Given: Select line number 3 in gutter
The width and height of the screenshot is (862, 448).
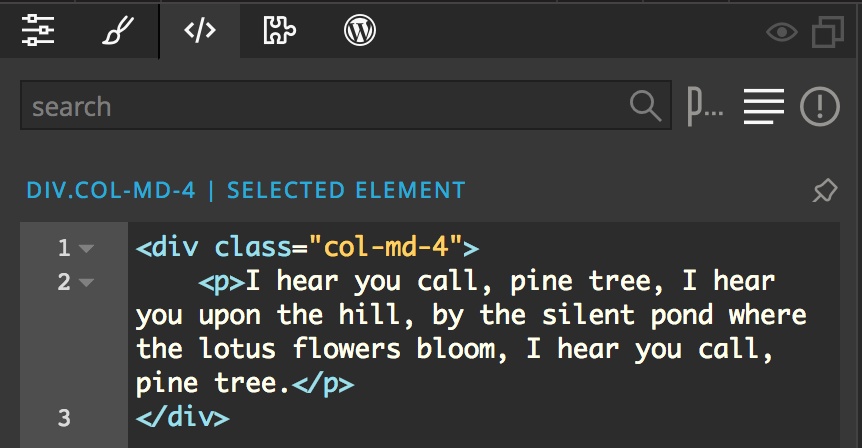Looking at the screenshot, I should click(64, 418).
